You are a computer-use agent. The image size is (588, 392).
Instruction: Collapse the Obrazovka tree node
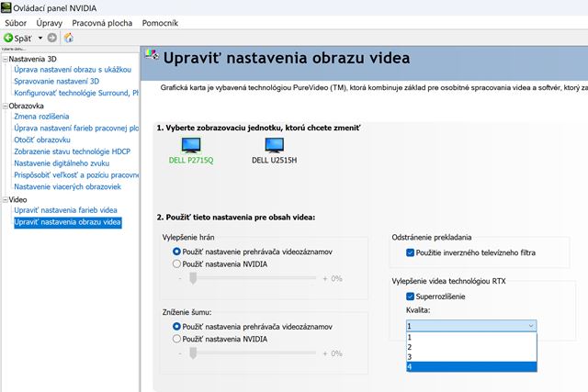pyautogui.click(x=6, y=106)
